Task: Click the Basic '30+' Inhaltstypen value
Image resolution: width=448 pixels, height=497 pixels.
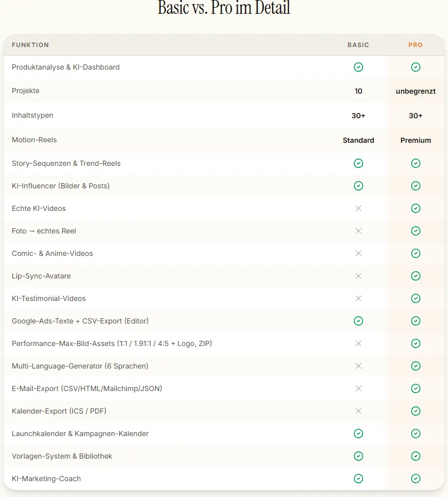Action: (x=359, y=116)
